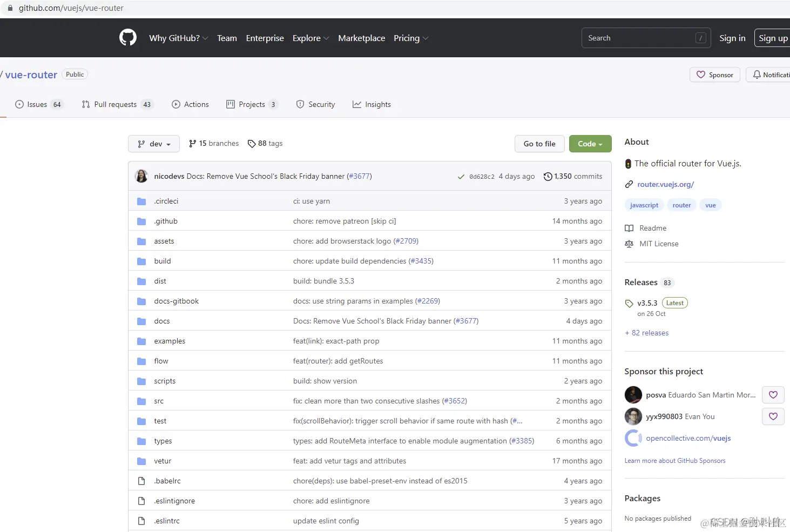The width and height of the screenshot is (790, 532).
Task: Open the dev branch dropdown
Action: [154, 144]
